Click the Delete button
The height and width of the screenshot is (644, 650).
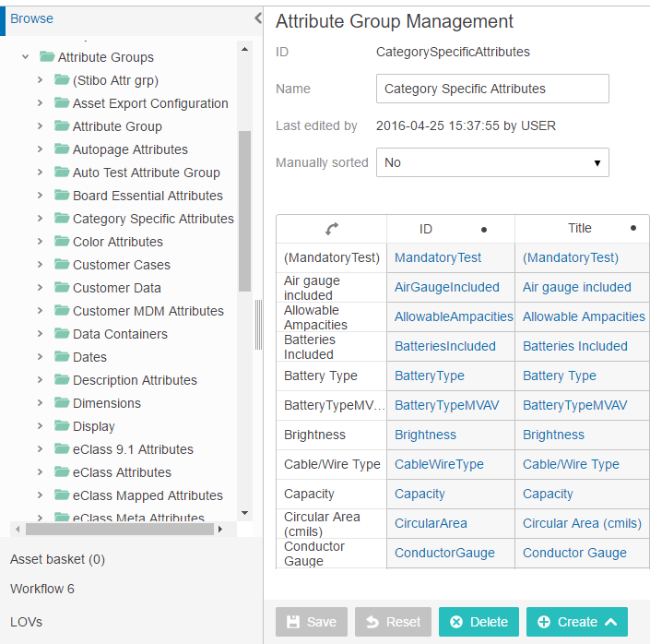click(x=479, y=622)
